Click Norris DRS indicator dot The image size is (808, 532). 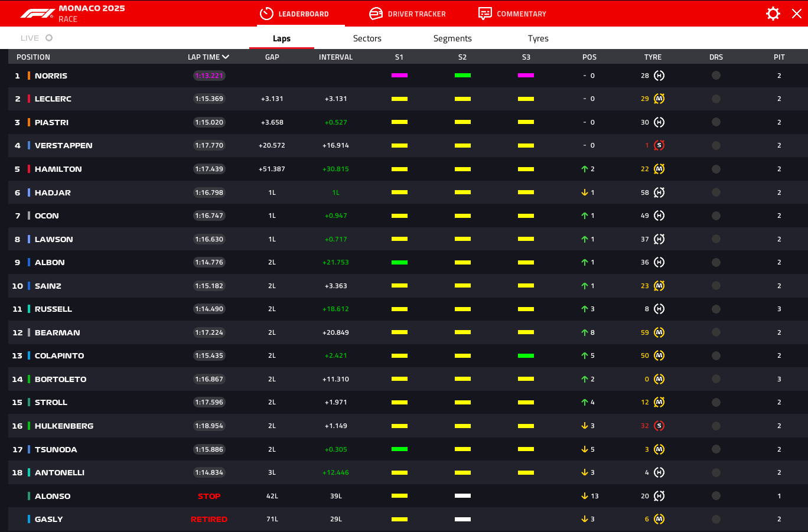(716, 76)
